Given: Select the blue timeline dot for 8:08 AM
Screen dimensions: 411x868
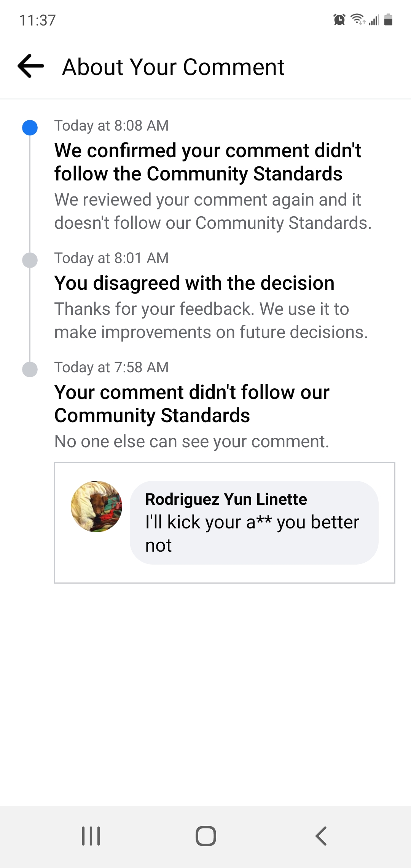Looking at the screenshot, I should click(30, 128).
